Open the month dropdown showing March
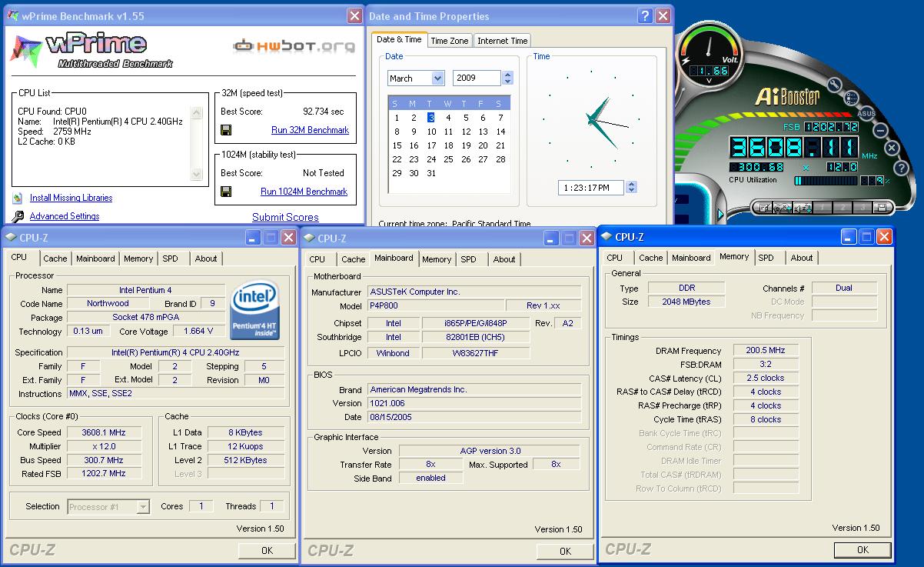This screenshot has height=567, width=924. 438,78
